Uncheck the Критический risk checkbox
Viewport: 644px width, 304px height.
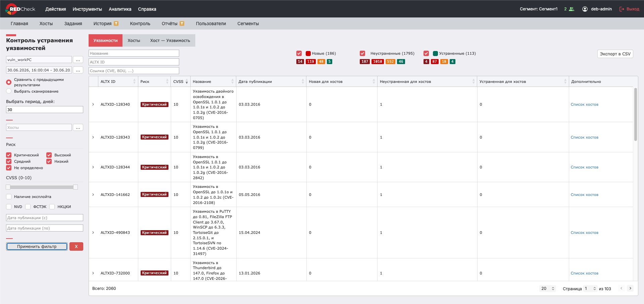coord(9,155)
